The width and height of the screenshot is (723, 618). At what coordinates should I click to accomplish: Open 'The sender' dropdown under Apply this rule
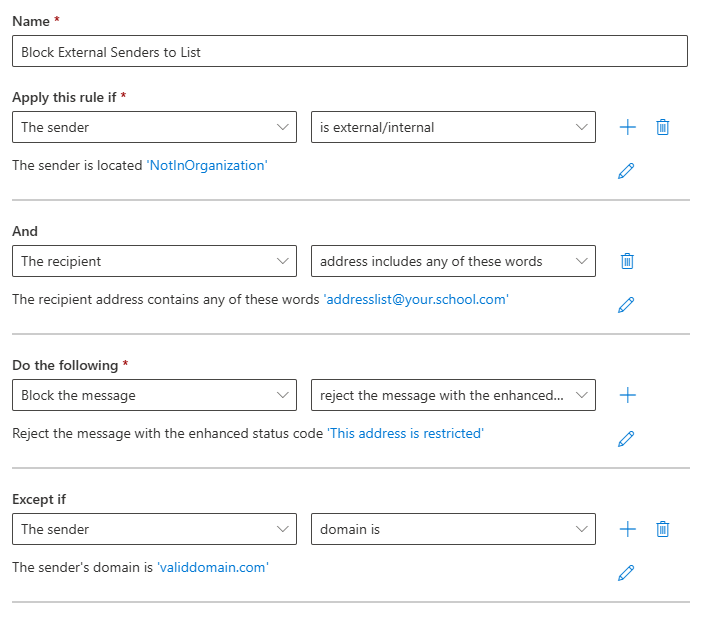(x=154, y=127)
